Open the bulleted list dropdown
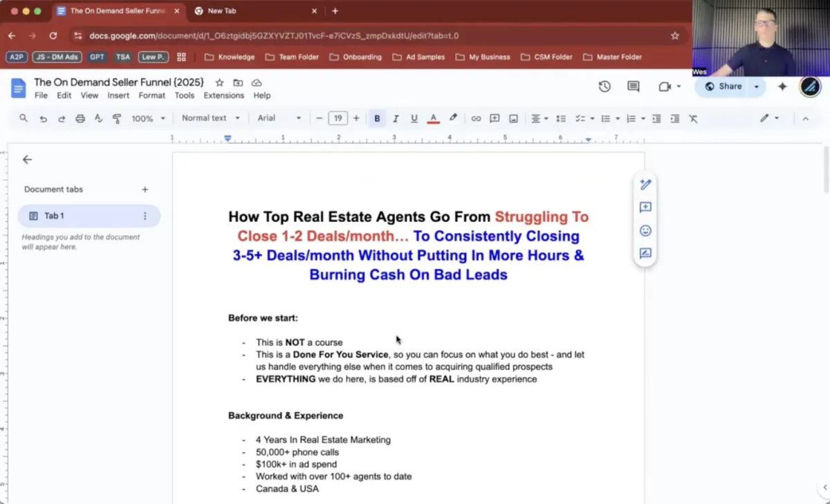Screen dimensions: 830x504 pos(609,118)
